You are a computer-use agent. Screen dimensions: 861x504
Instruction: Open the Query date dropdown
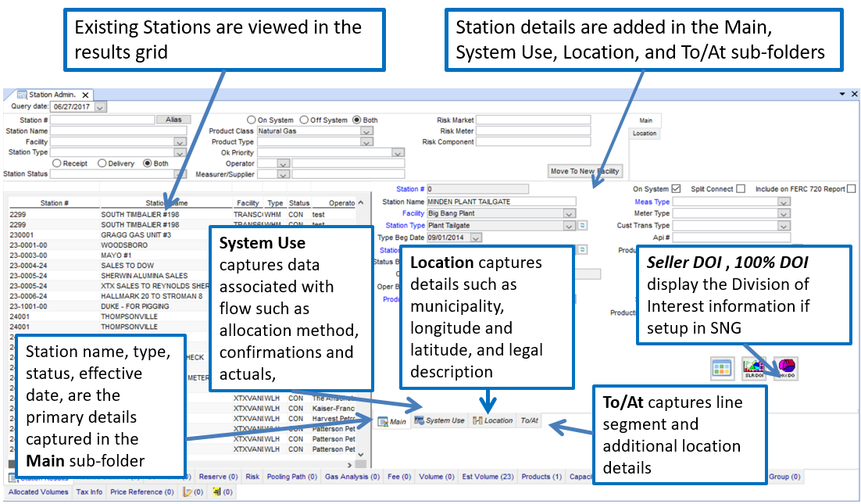pyautogui.click(x=100, y=106)
